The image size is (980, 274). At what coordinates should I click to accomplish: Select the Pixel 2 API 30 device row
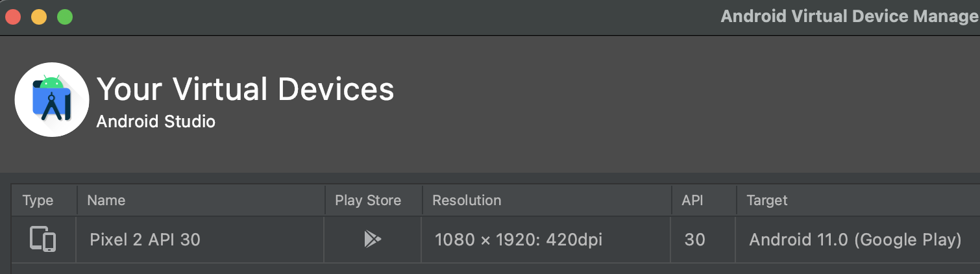tap(496, 240)
